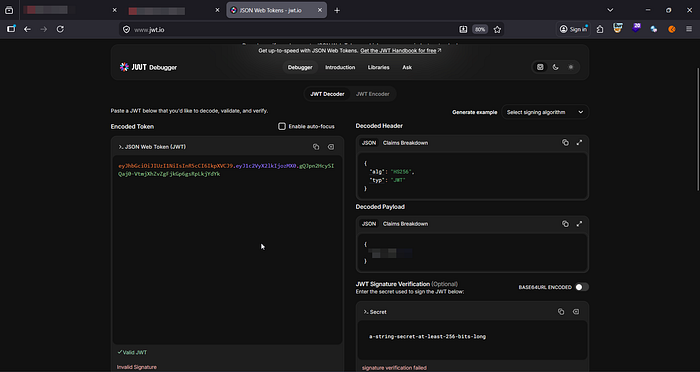Open the Introduction page
This screenshot has height=372, width=700.
[x=340, y=67]
